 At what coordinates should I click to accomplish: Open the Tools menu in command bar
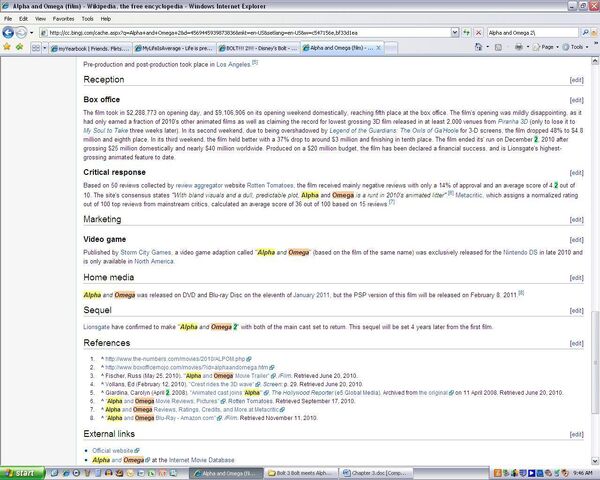(x=576, y=47)
